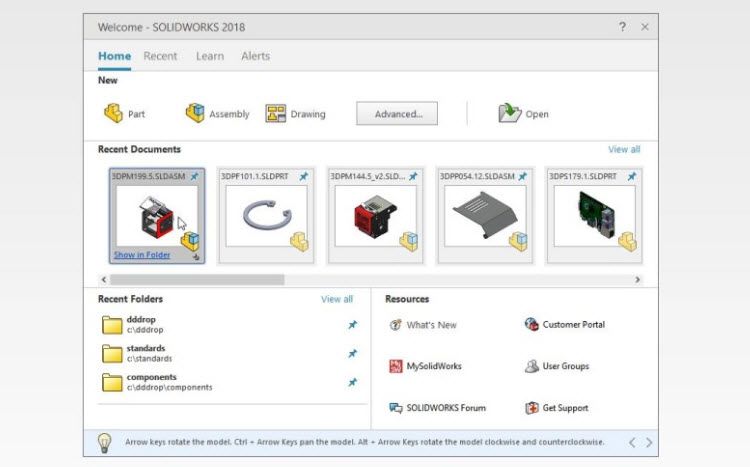The height and width of the screenshot is (467, 750).
Task: Click the recent documents horizontal scrollbar thumb
Action: (197, 279)
